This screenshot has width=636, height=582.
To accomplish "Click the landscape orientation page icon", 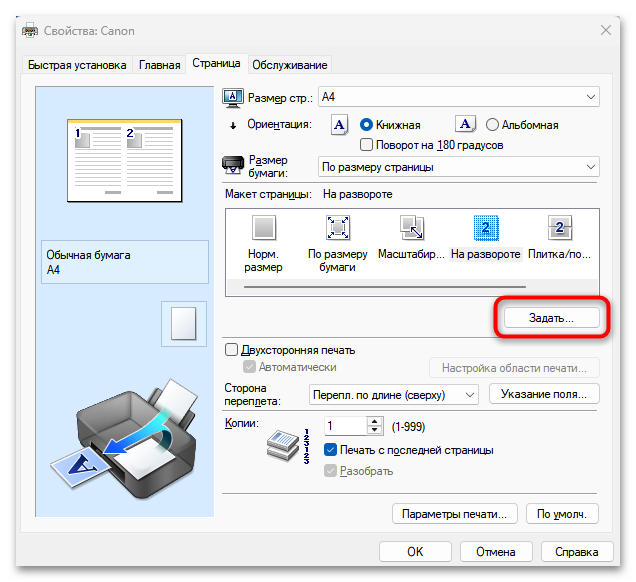I will (x=465, y=125).
